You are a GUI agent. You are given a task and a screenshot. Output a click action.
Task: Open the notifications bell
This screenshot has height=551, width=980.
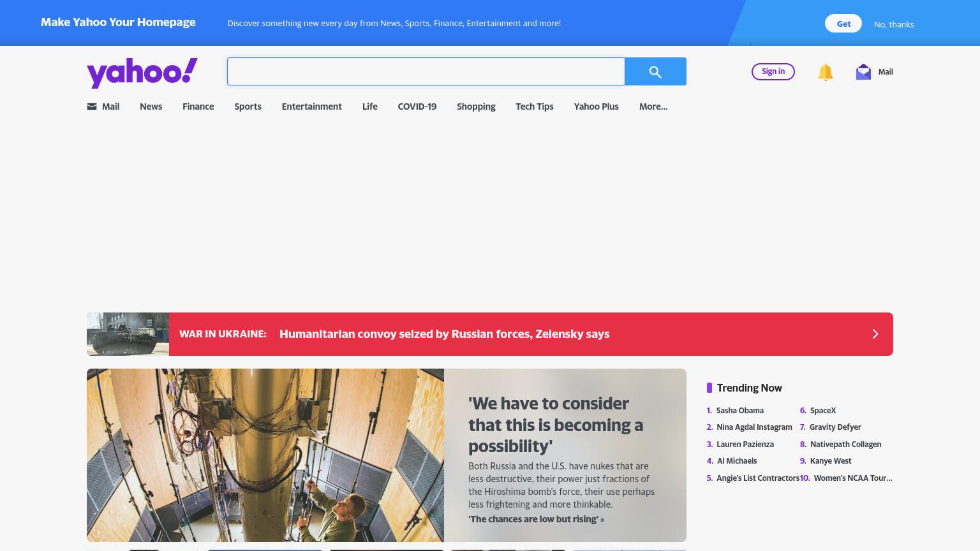coord(825,72)
